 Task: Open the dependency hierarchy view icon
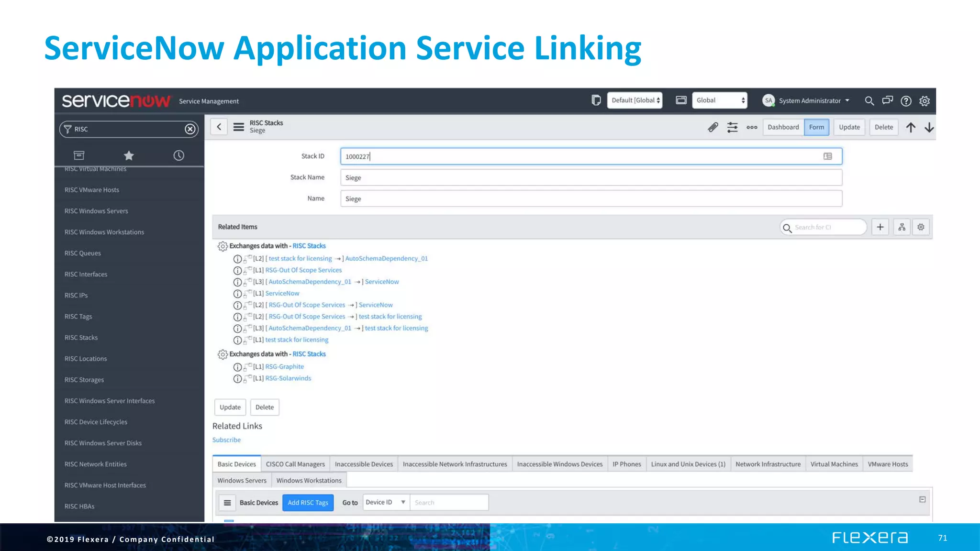click(x=902, y=227)
